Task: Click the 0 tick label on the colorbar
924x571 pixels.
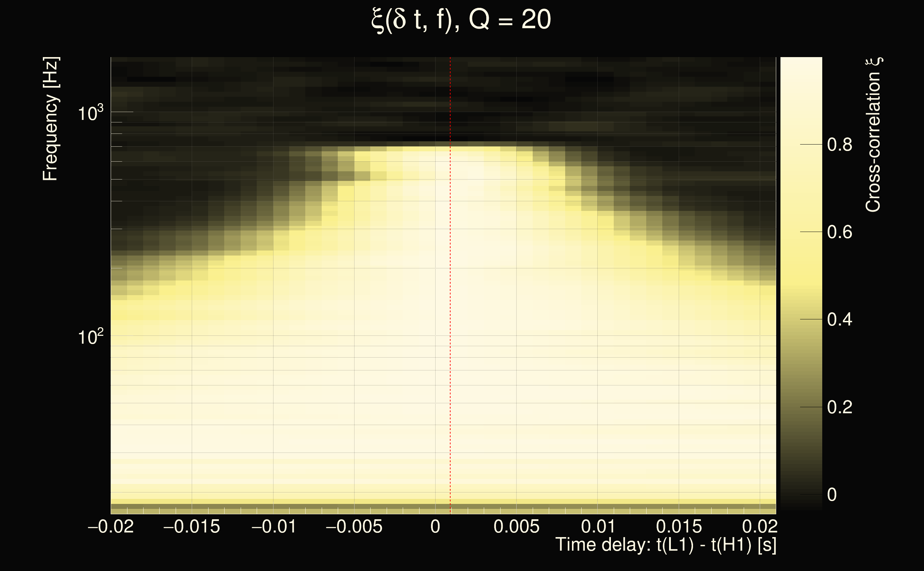Action: coord(832,495)
